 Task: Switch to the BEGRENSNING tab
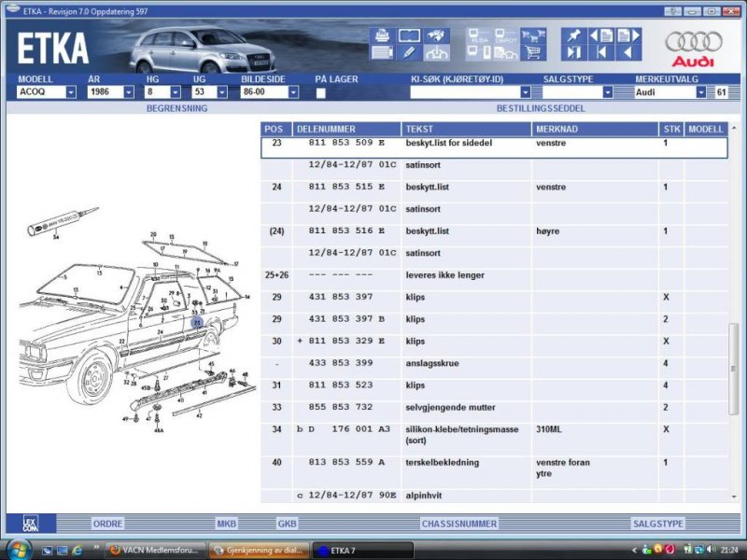tap(176, 108)
